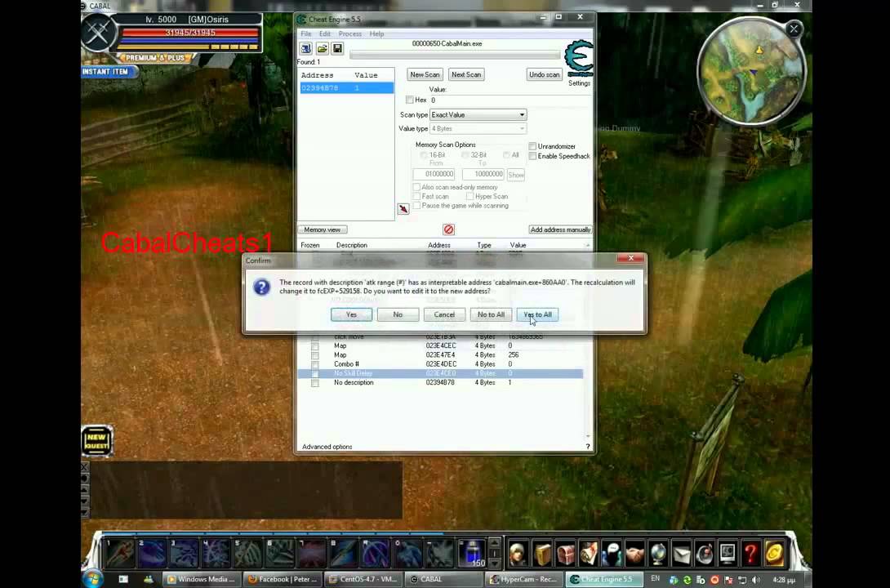Click the blue help question mark in Confirm dialog

coord(261,287)
